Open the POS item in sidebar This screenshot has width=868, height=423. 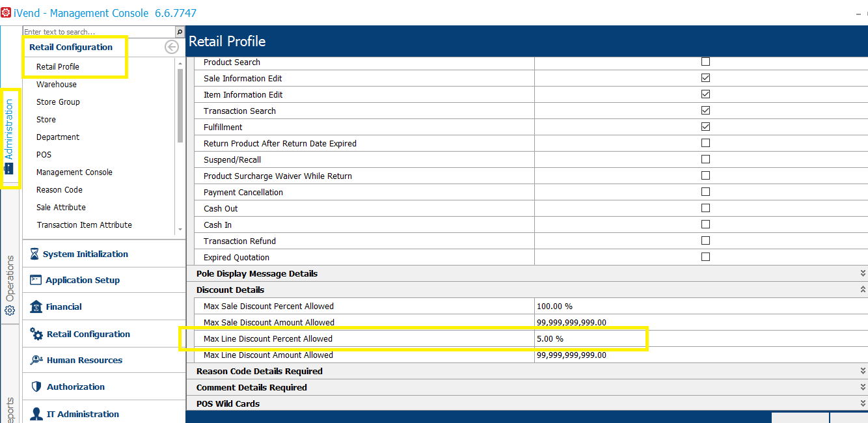[x=44, y=154]
